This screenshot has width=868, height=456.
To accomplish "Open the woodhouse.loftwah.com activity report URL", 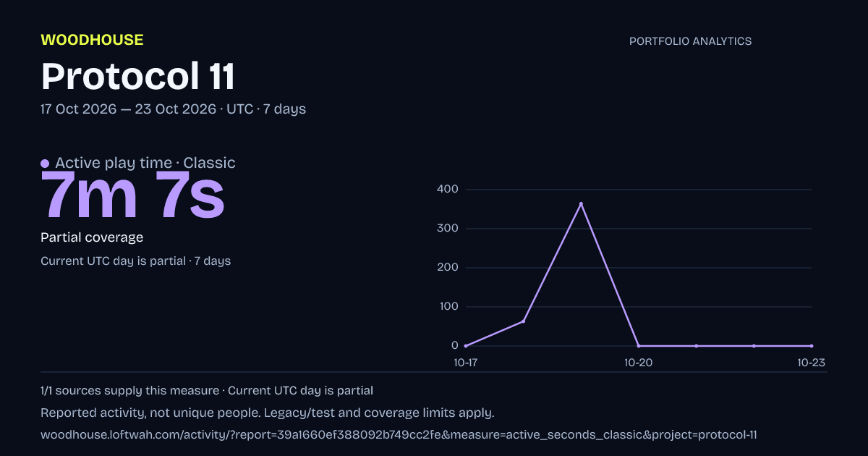I will pos(399,435).
